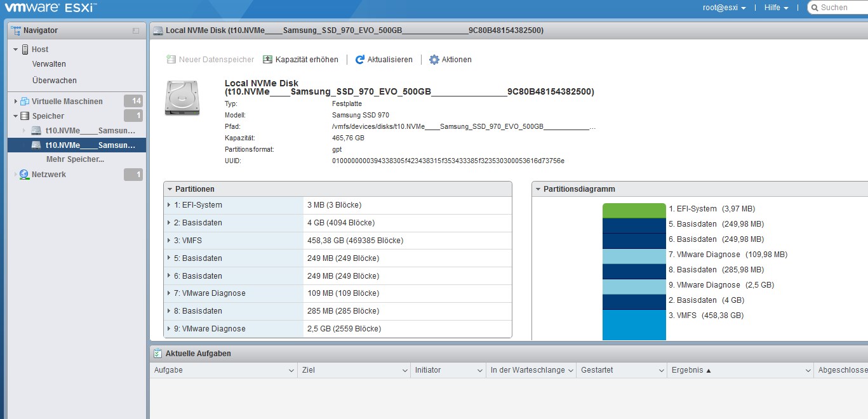Click the value "458,38 GB (469385 Blöcke)"
The image size is (868, 419).
(x=355, y=241)
